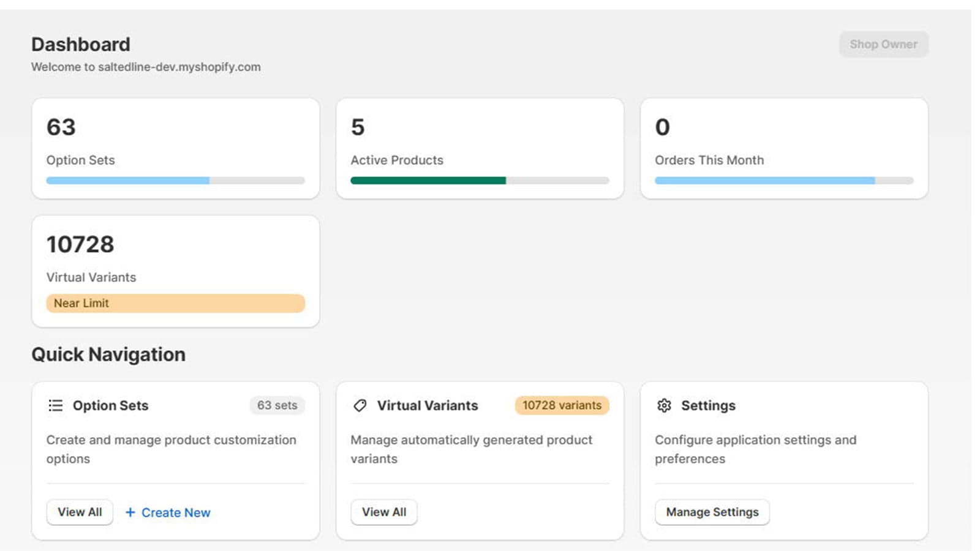Select the 0 Orders This Month count
Screen dimensions: 980x551
663,127
